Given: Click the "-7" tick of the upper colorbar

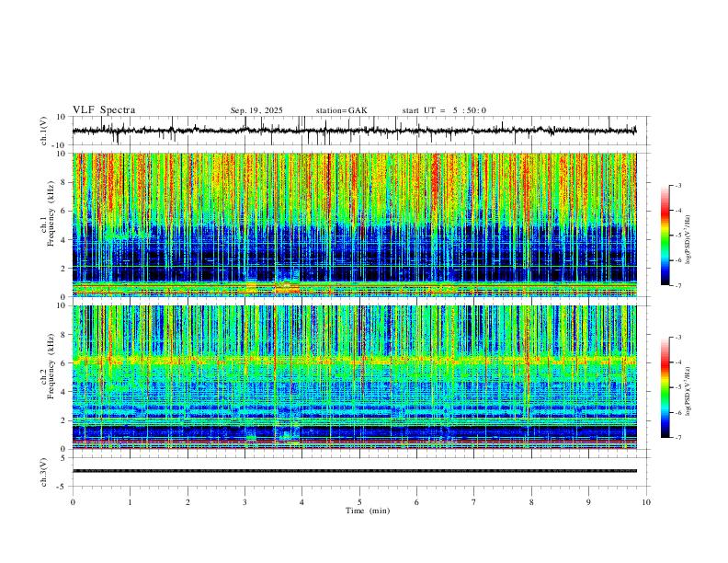Looking at the screenshot, I should click(x=677, y=285).
